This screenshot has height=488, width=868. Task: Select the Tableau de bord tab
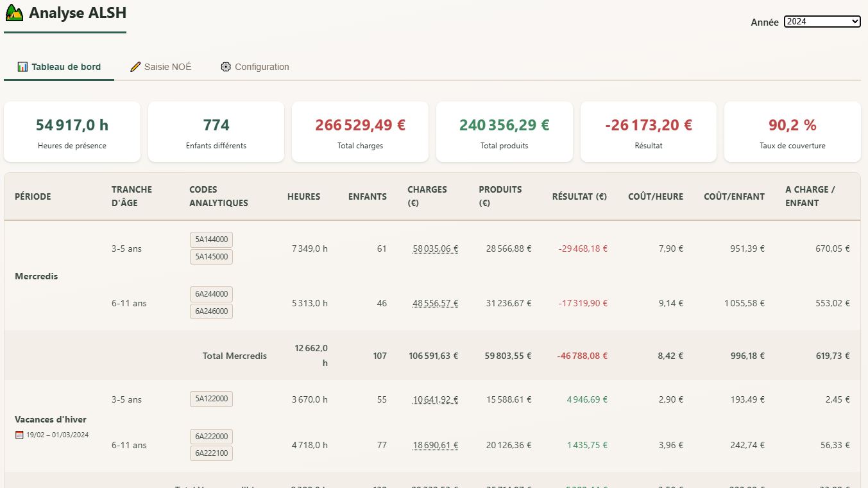click(59, 67)
